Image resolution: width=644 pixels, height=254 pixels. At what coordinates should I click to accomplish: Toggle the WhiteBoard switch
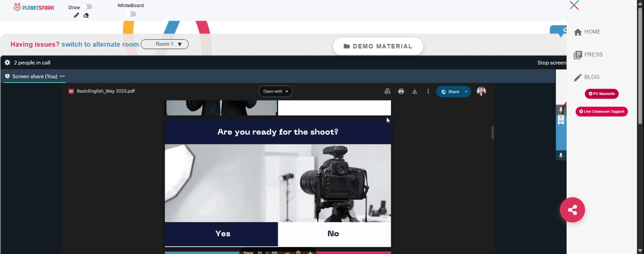pos(131,14)
